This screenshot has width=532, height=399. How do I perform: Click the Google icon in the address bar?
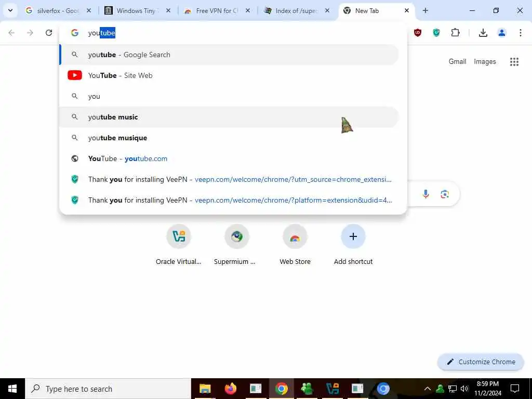click(75, 33)
